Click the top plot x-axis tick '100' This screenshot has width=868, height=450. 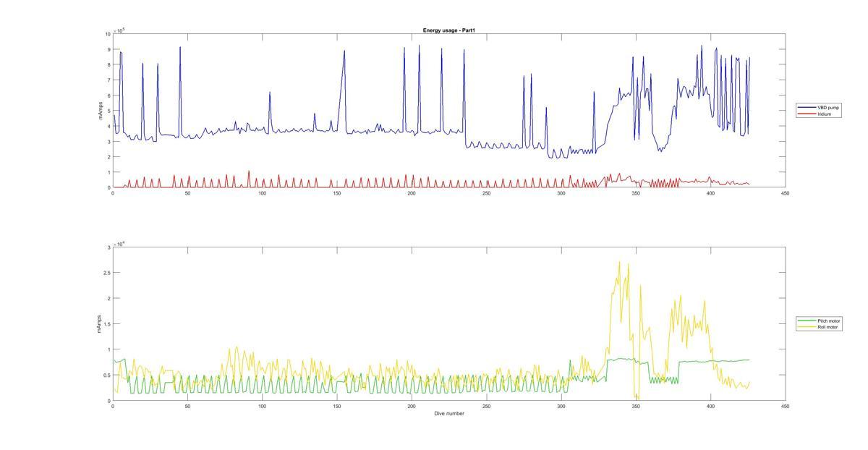[x=262, y=193]
